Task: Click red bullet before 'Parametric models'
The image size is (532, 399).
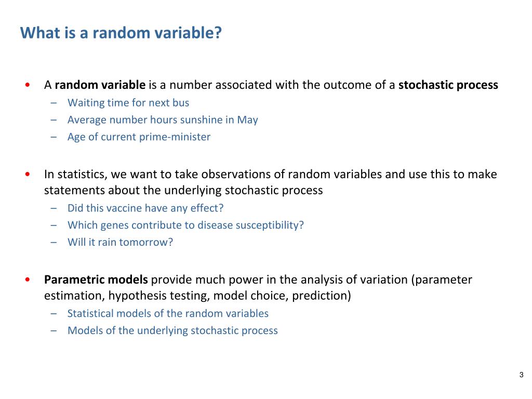Action: (x=28, y=280)
